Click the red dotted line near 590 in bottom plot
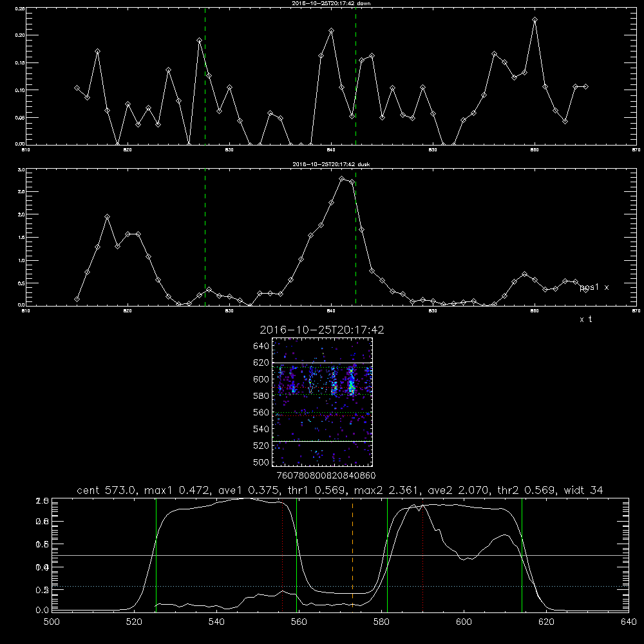The height and width of the screenshot is (644, 644). click(x=422, y=556)
